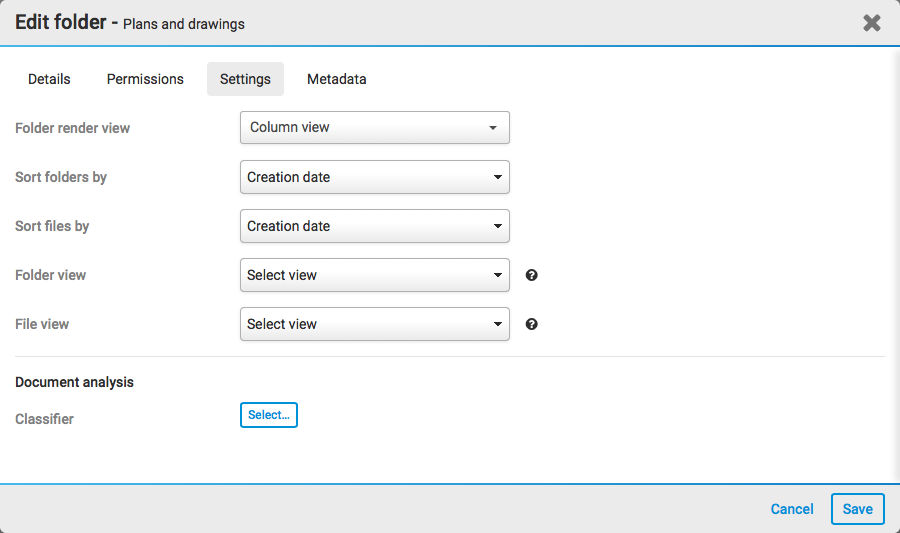
Task: Click the File view label
Action: click(42, 324)
